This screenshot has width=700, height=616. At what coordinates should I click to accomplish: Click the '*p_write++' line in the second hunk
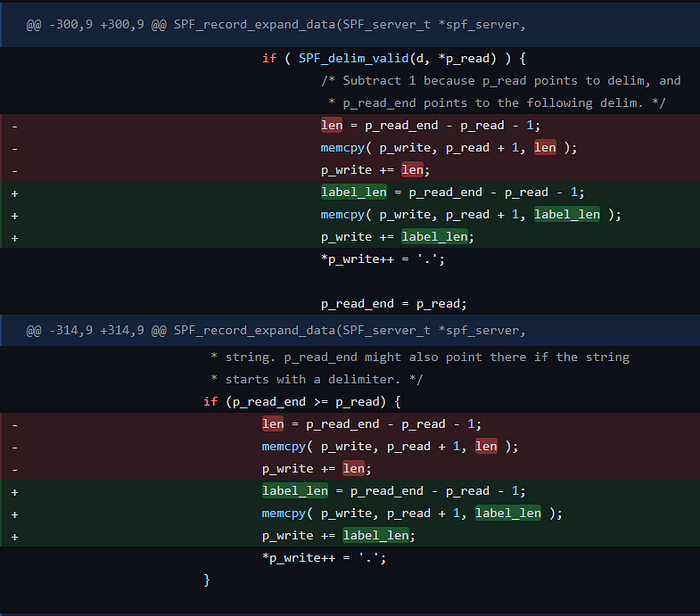point(324,558)
